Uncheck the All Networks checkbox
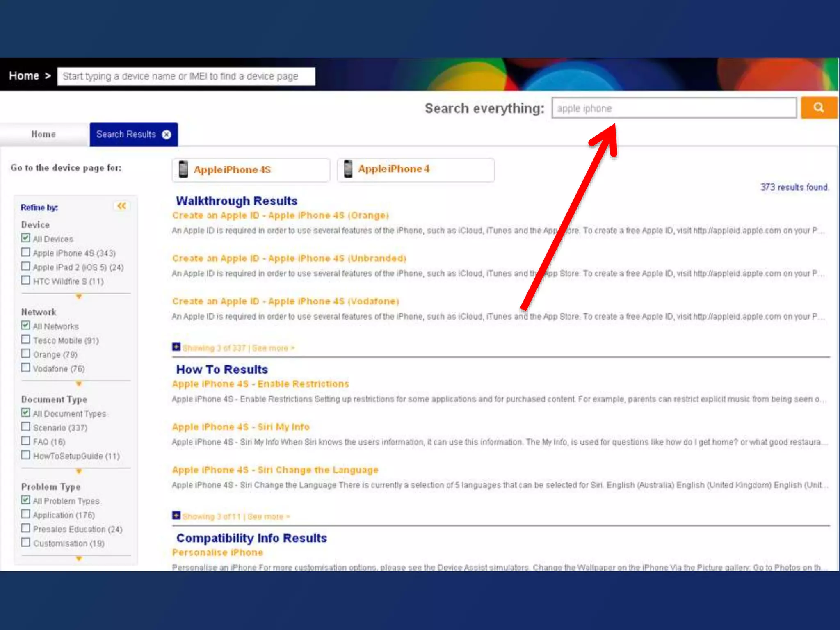840x630 pixels. tap(26, 326)
